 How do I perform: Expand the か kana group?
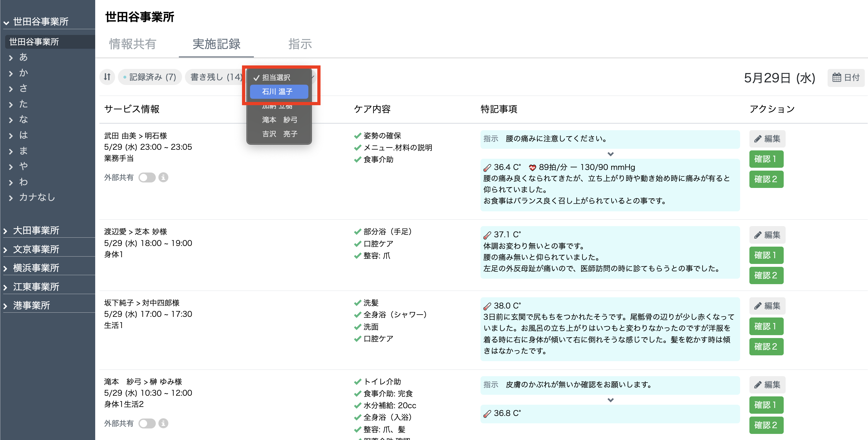point(23,73)
